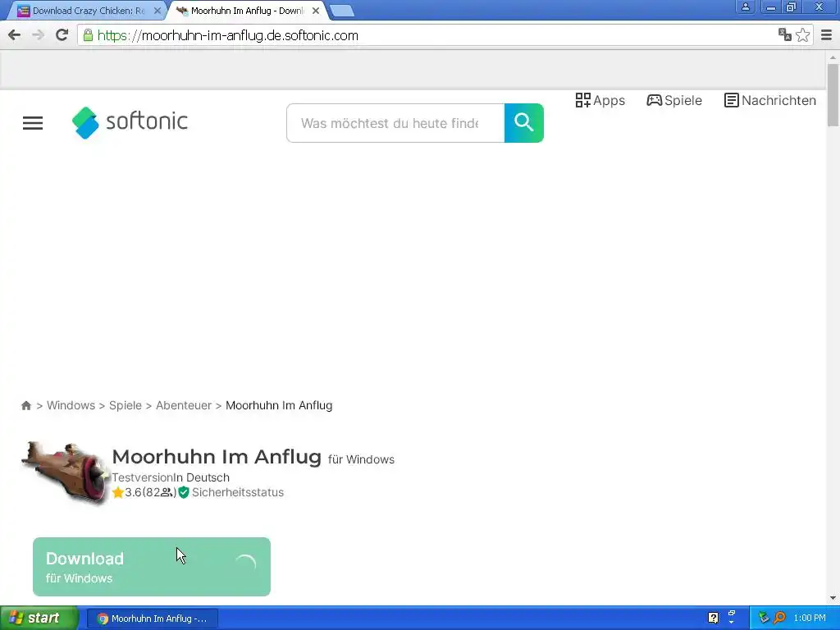Click the taskbar clock showing 1:00 PM
Screen dimensions: 840x630
[810, 619]
